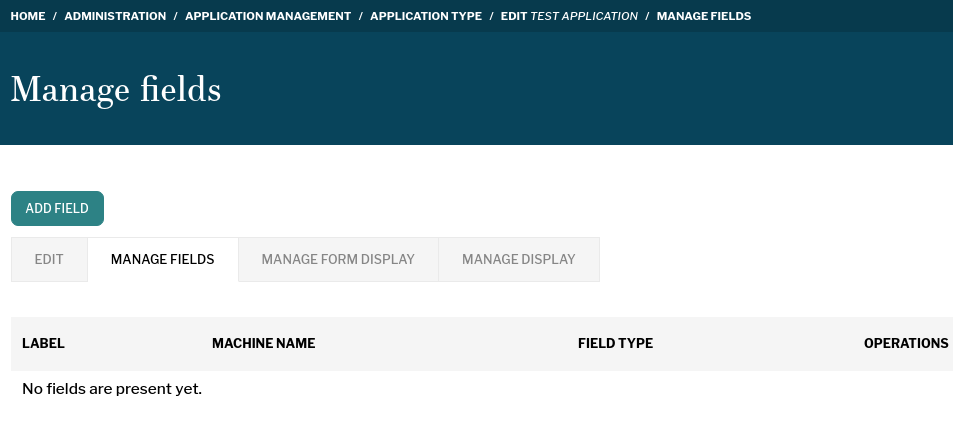Open the Manage Form Display tab
This screenshot has height=426, width=953.
pyautogui.click(x=338, y=259)
